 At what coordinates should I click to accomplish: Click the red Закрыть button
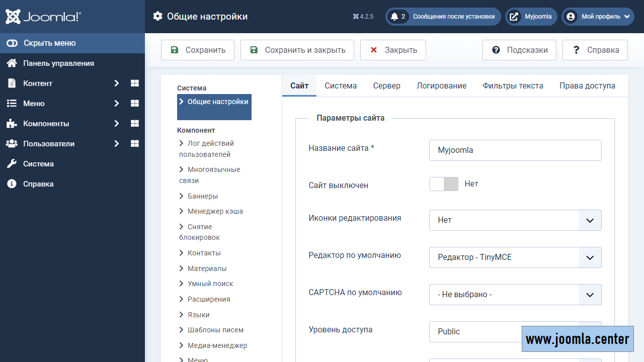coord(393,50)
